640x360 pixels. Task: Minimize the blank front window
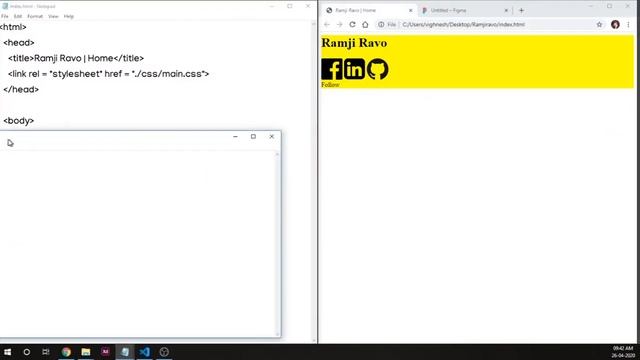point(235,136)
